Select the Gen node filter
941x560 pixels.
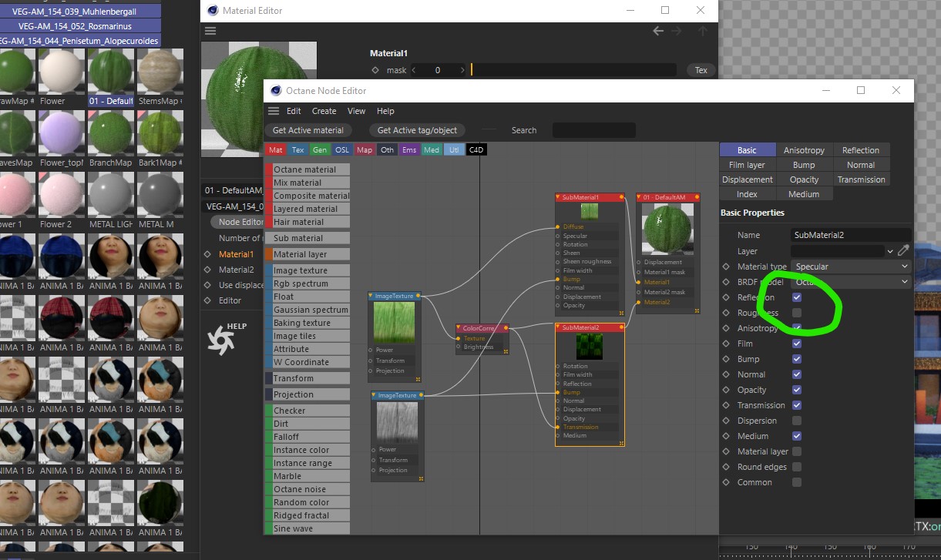pos(320,150)
